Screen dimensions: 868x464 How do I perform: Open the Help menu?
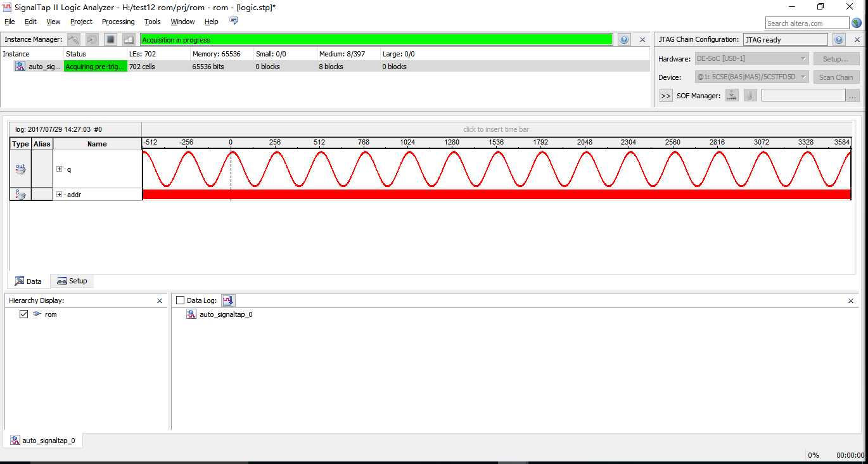[x=212, y=22]
